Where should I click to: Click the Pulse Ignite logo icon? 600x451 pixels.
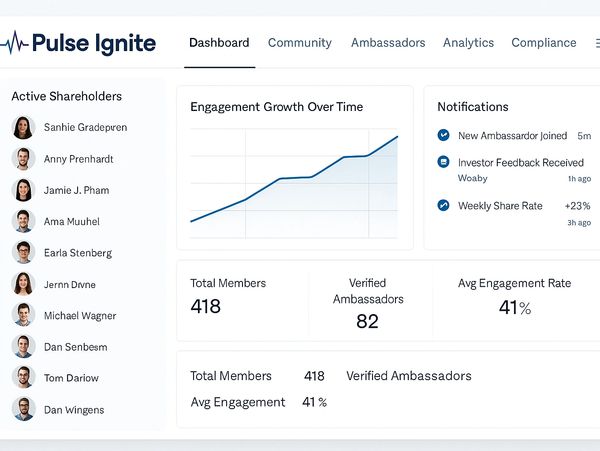15,43
